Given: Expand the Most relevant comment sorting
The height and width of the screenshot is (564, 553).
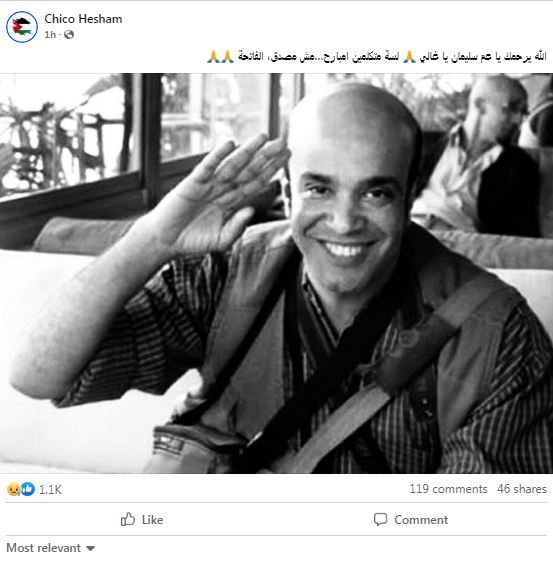Looking at the screenshot, I should click(x=50, y=548).
